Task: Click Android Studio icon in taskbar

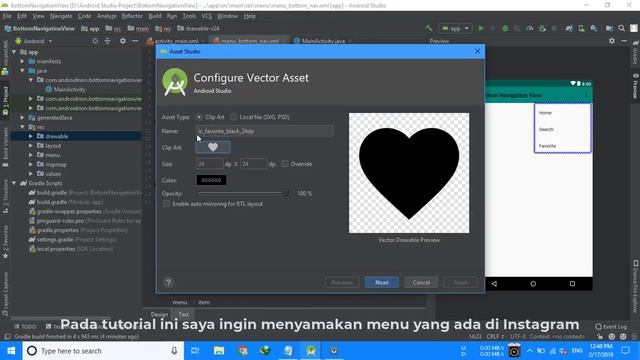Action: (311, 351)
